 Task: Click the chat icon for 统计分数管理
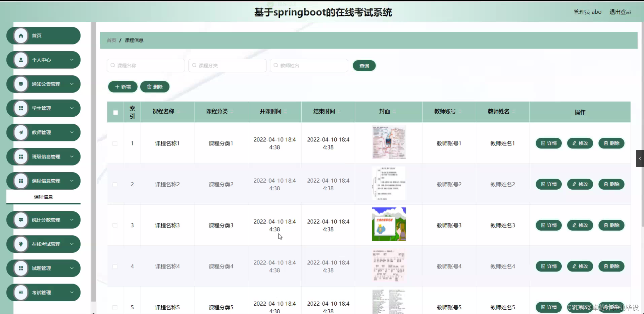(21, 220)
